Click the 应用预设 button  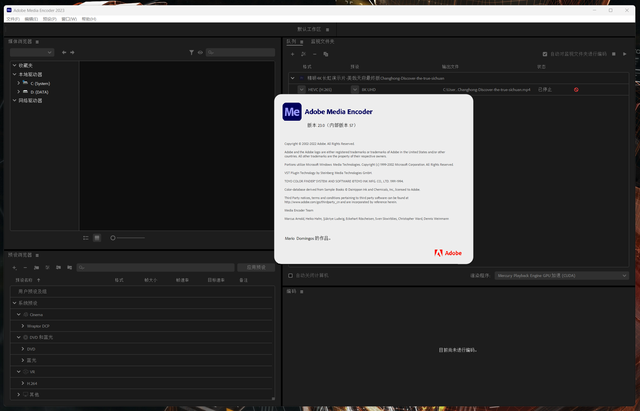256,267
